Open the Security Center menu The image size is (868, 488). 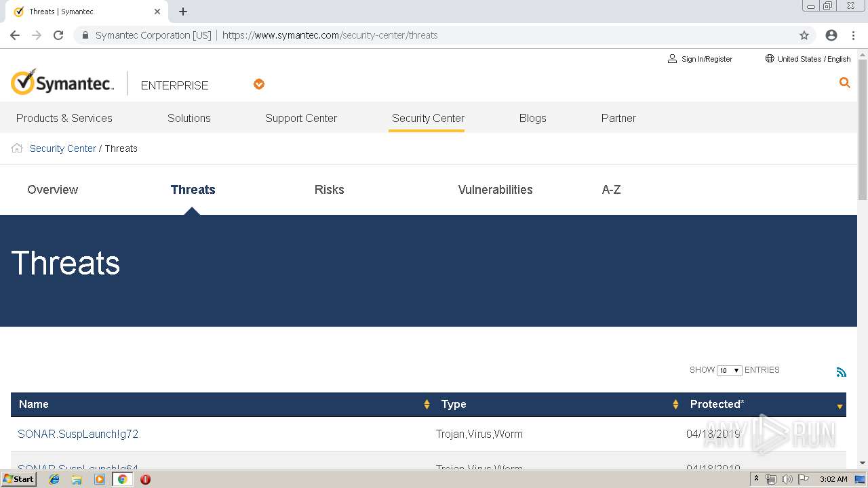428,118
